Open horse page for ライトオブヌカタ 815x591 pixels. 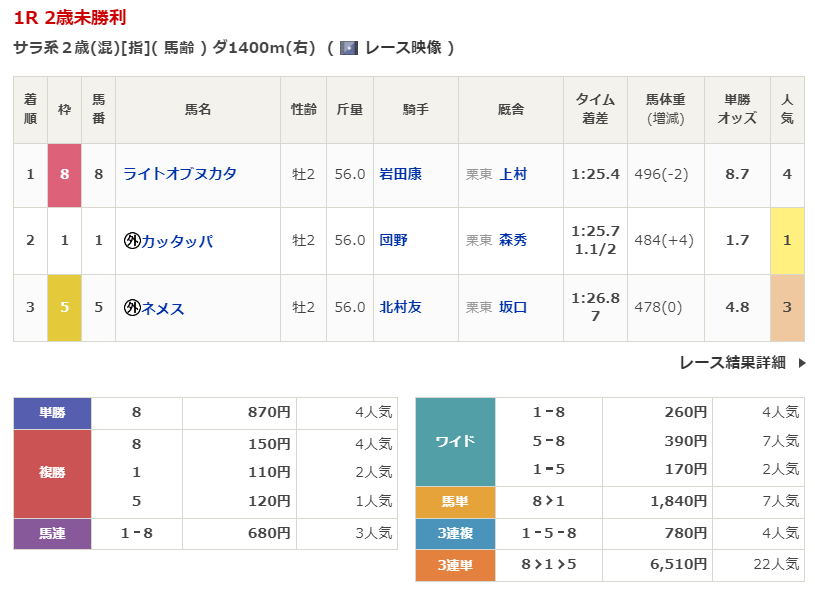click(x=180, y=174)
